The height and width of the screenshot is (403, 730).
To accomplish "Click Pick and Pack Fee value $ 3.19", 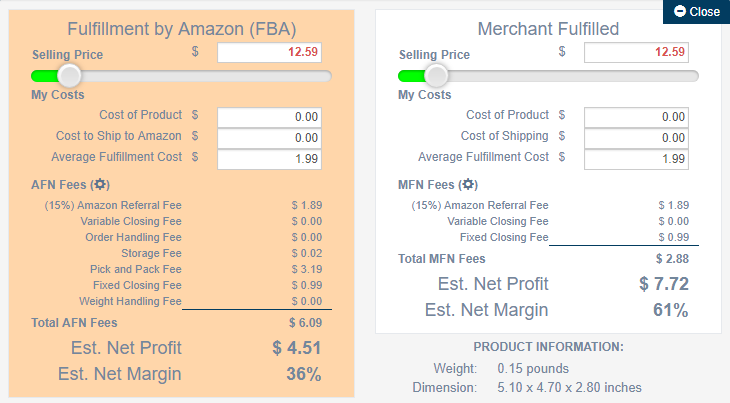I will [307, 269].
